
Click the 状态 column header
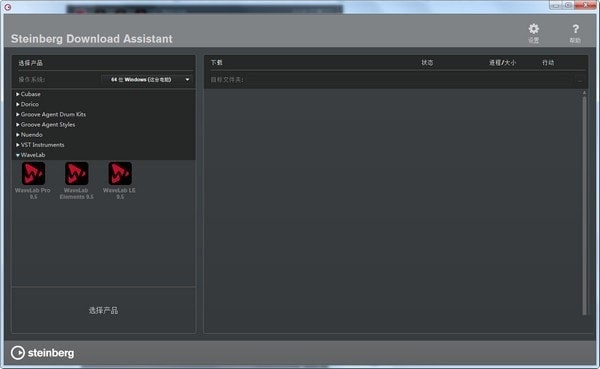(427, 62)
